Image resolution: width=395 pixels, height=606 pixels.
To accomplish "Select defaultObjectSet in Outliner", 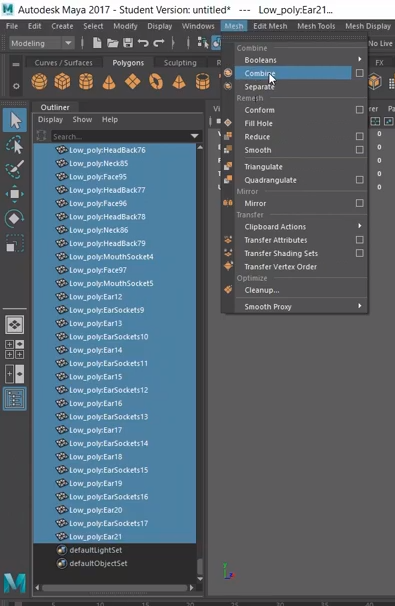I will (98, 563).
